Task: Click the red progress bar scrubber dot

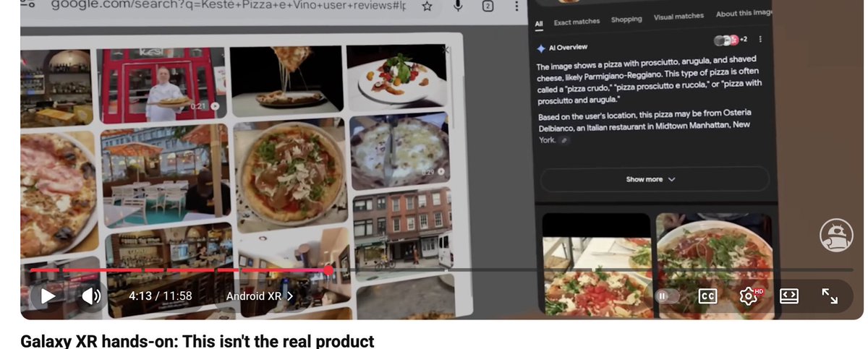Action: point(328,270)
